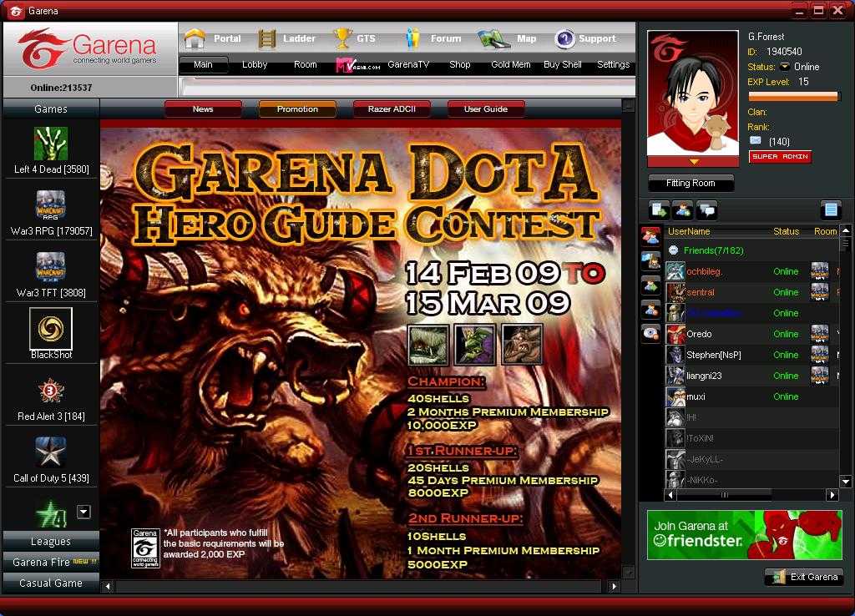
Task: Select the second contact sidebar icon with flag
Action: (650, 260)
